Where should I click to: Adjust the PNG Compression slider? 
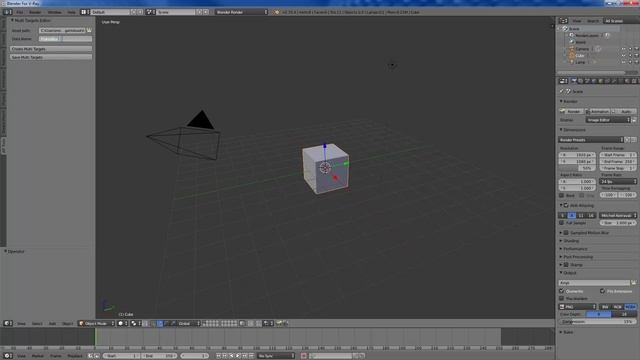[598, 322]
